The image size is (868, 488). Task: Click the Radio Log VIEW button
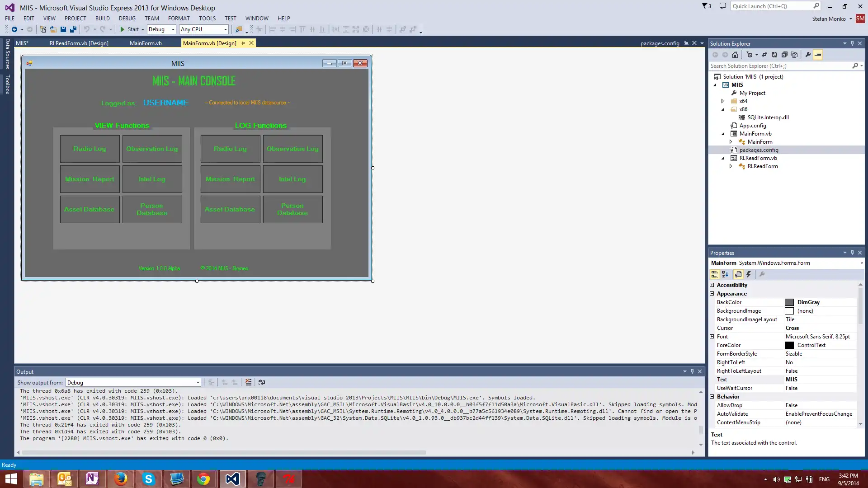(89, 148)
